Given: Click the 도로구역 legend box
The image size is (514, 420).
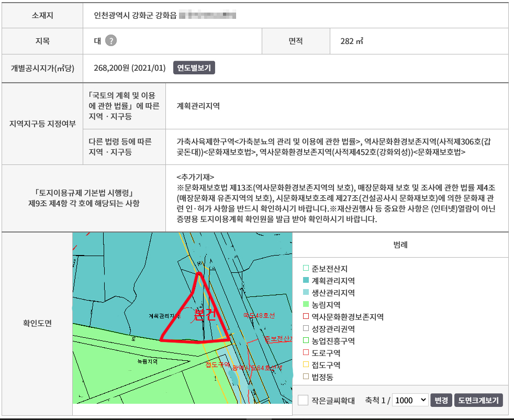Looking at the screenshot, I should point(306,353).
